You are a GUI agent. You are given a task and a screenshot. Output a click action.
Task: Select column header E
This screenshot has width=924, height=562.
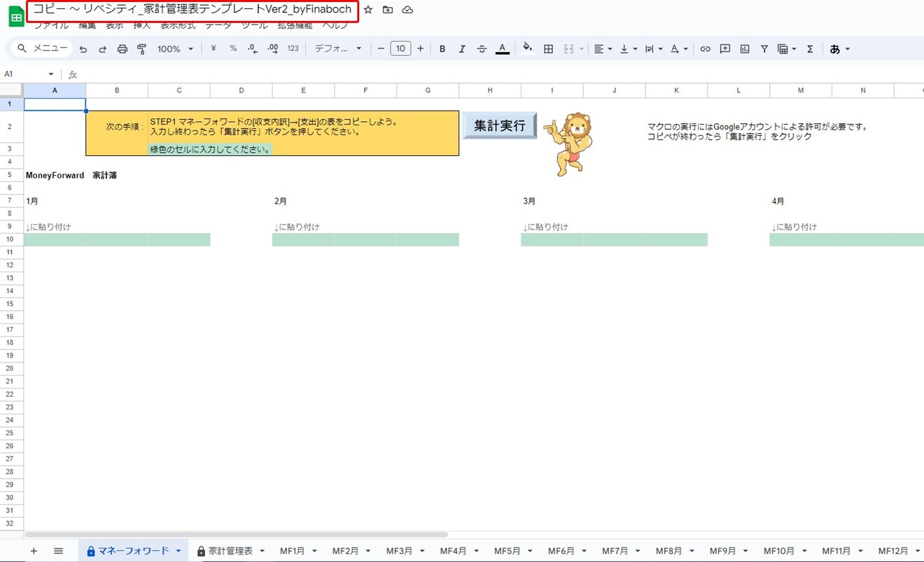pyautogui.click(x=303, y=90)
